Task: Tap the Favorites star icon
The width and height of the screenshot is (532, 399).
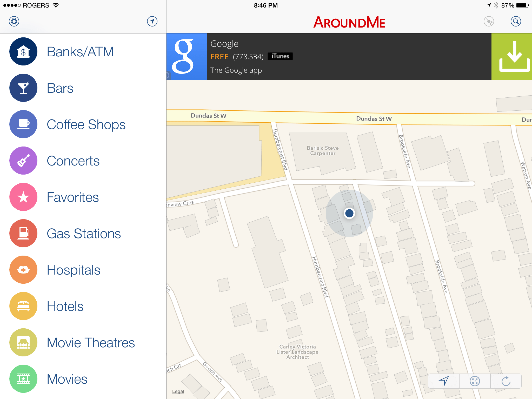Action: click(x=23, y=197)
